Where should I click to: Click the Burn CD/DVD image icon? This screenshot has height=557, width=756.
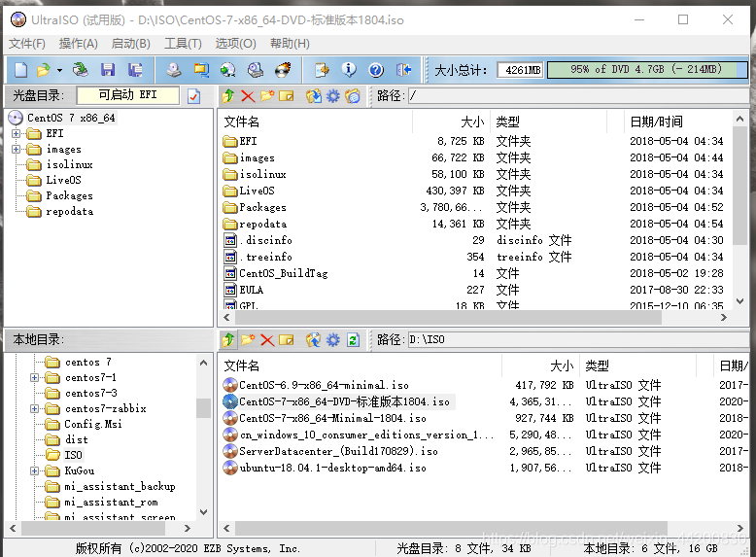283,70
